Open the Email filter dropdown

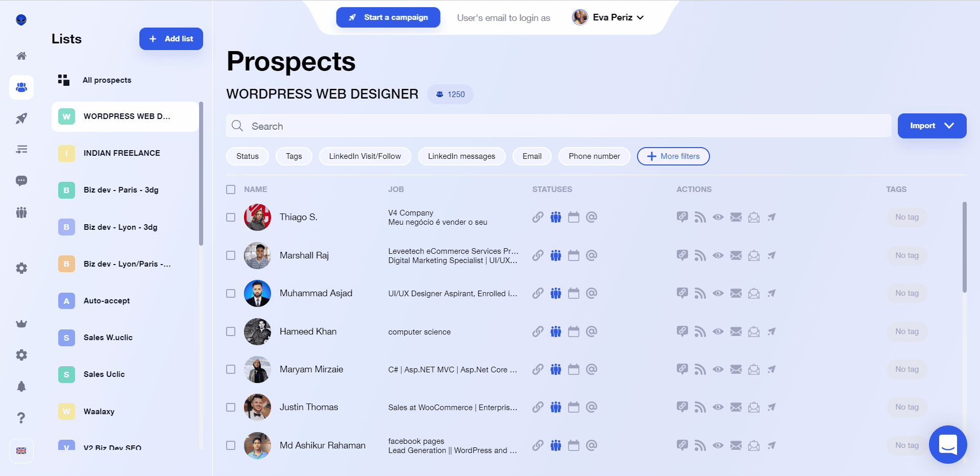tap(532, 156)
